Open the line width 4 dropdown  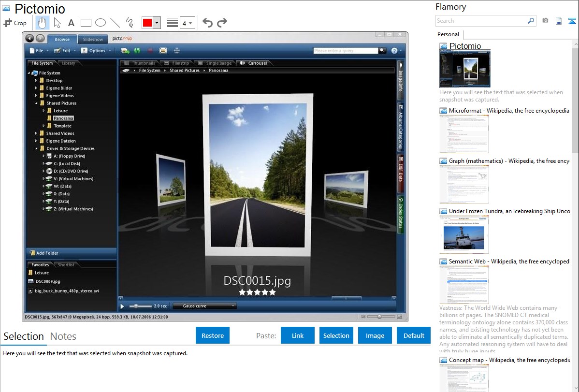click(187, 23)
